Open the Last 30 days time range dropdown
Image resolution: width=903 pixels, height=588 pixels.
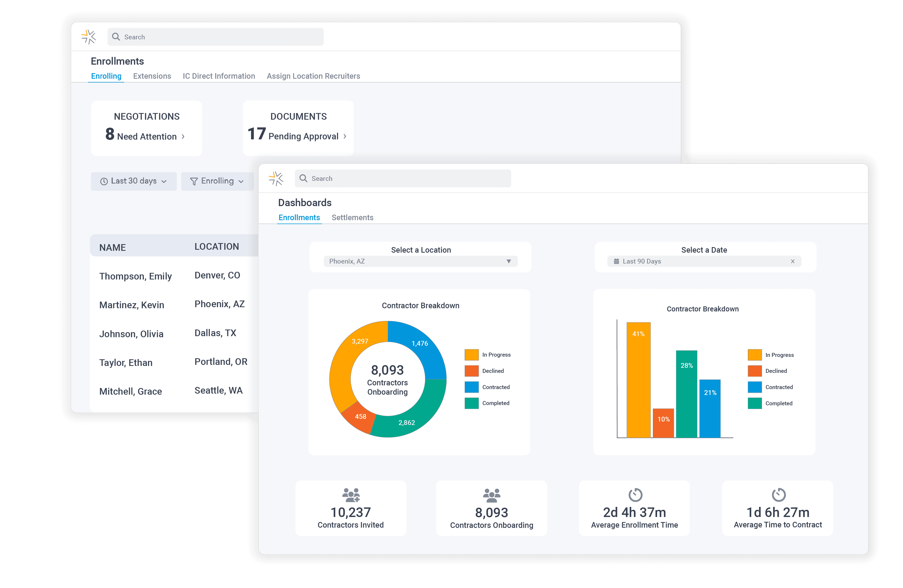point(134,181)
